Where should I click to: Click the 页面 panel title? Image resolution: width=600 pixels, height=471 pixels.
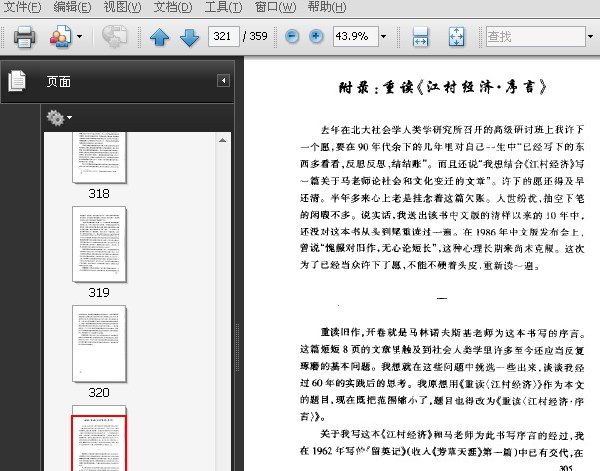click(x=59, y=81)
